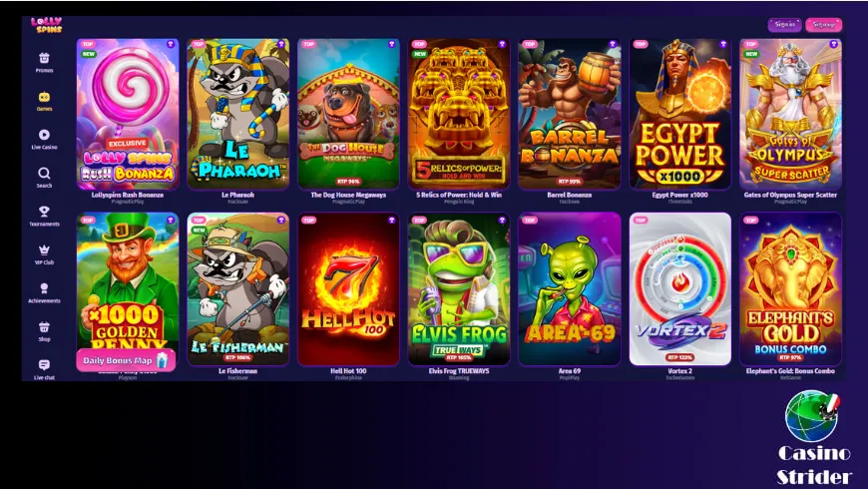Click the Sign in button

tap(784, 24)
